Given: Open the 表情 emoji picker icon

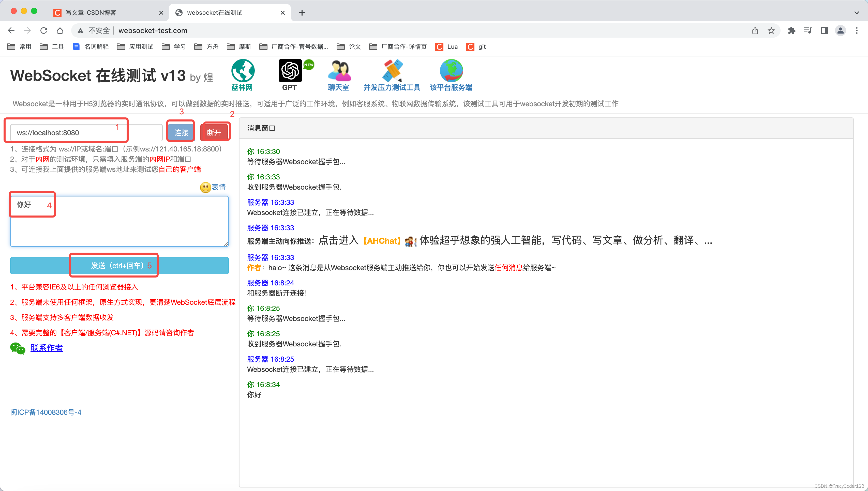Looking at the screenshot, I should tap(205, 188).
